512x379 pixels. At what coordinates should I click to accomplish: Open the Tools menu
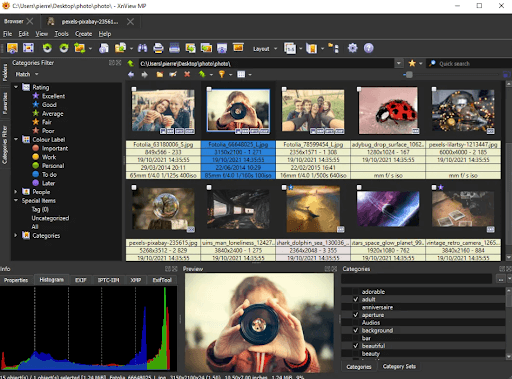61,34
